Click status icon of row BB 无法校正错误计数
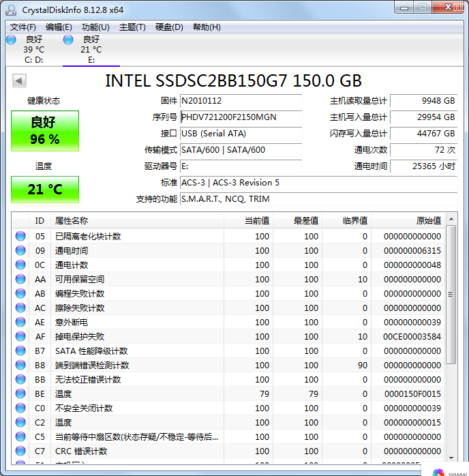The height and width of the screenshot is (476, 469). click(20, 379)
